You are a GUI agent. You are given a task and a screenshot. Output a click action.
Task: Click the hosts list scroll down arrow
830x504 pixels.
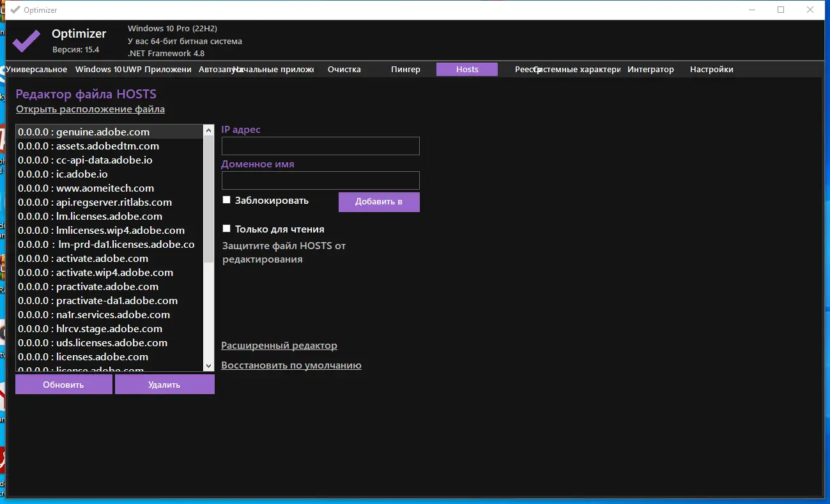pos(208,366)
